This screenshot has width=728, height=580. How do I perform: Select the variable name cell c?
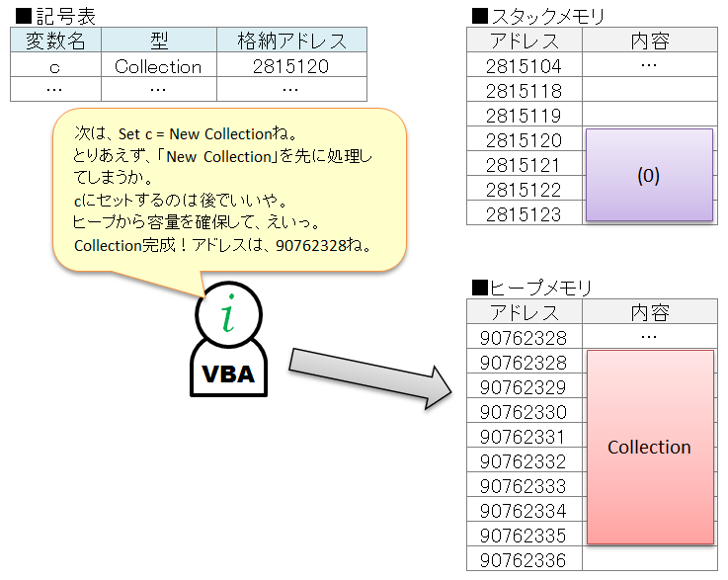coord(55,64)
